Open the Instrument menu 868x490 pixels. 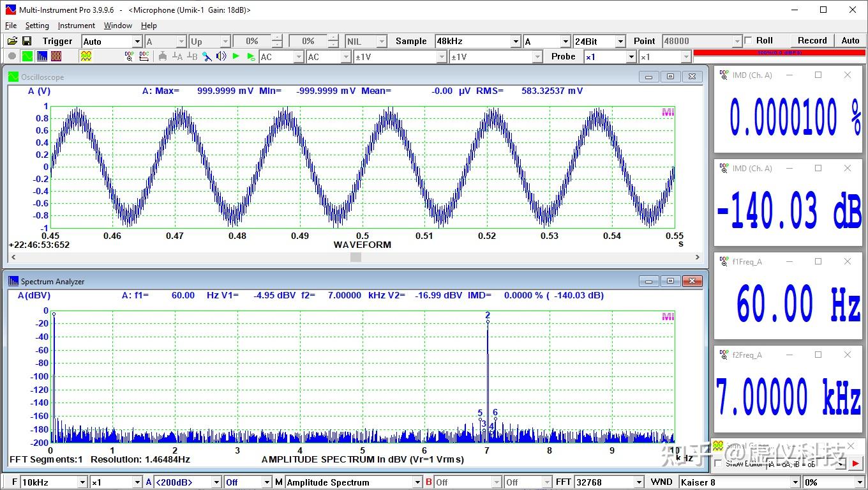(x=76, y=26)
